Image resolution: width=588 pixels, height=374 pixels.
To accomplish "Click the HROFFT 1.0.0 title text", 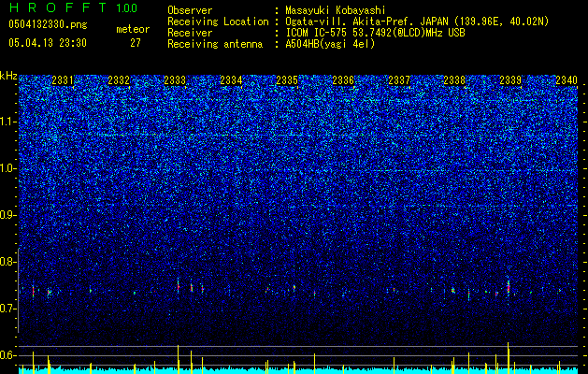I will (73, 7).
